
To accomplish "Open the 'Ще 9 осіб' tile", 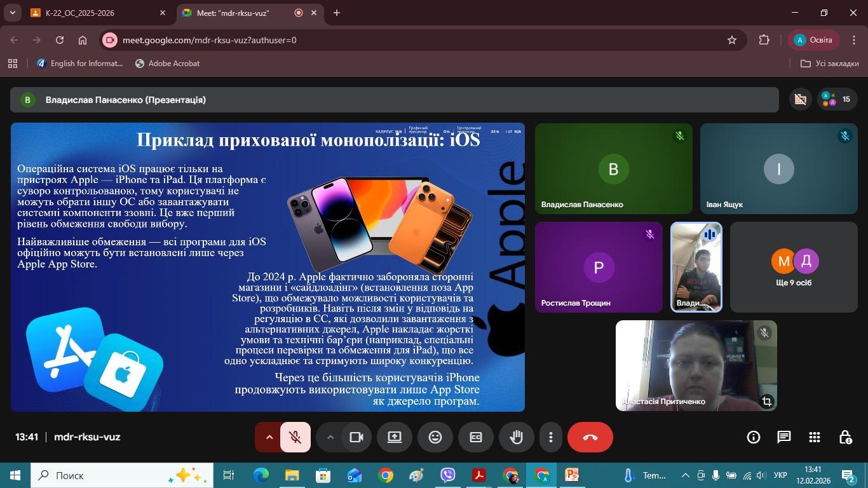I will tap(794, 267).
